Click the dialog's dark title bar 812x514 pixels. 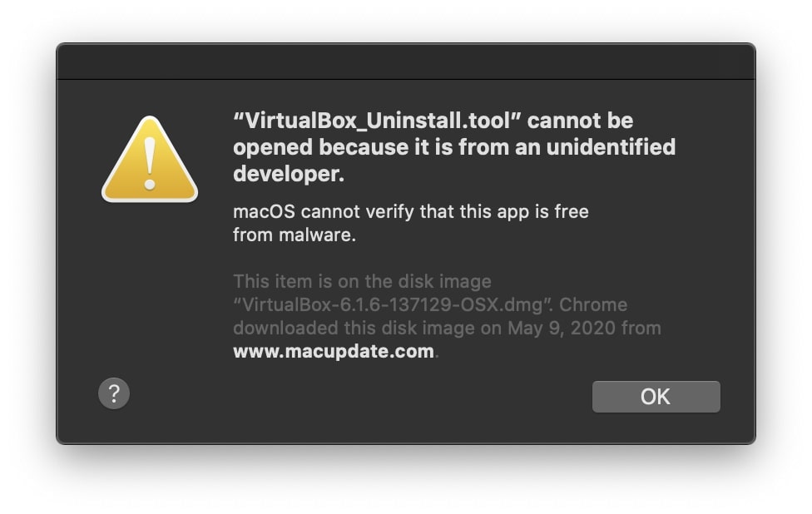406,60
